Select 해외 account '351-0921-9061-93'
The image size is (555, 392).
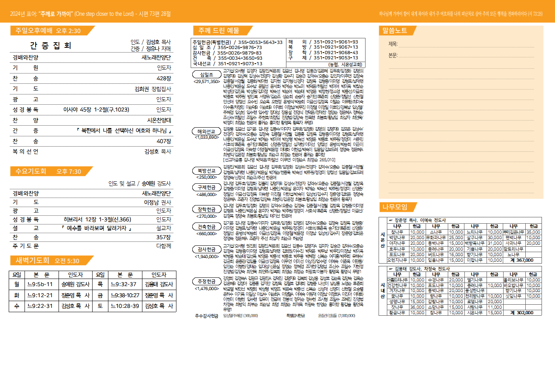click(336, 42)
